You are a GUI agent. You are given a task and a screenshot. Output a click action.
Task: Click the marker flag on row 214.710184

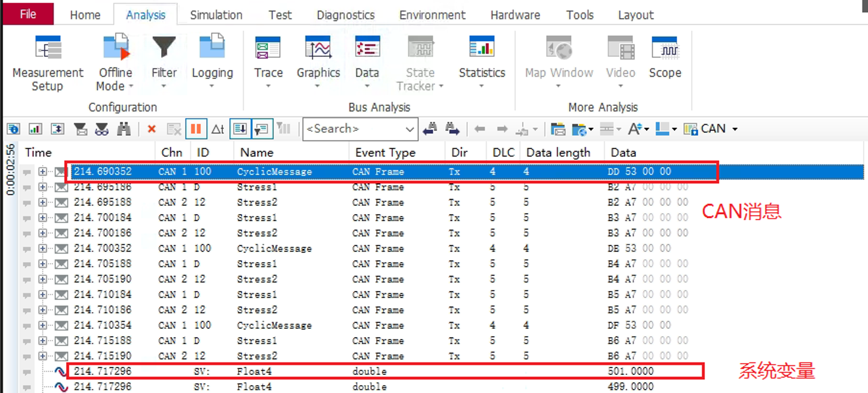[x=27, y=295]
